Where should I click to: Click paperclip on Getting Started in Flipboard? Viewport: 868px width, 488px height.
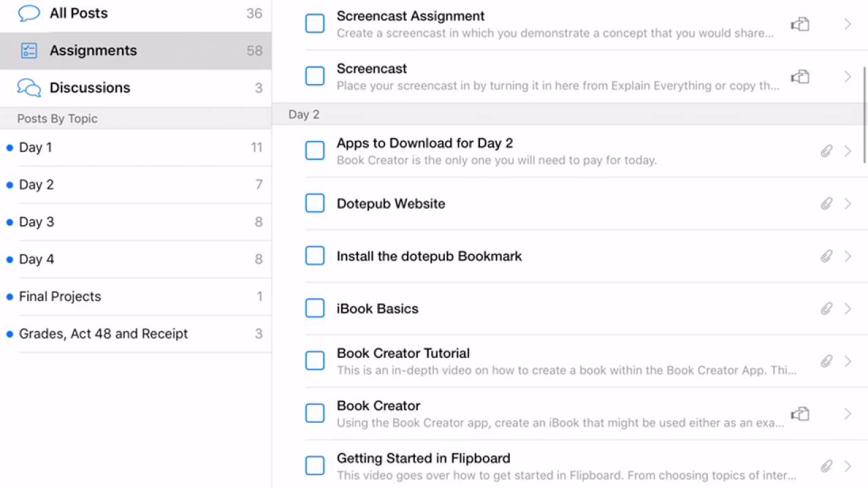[826, 466]
